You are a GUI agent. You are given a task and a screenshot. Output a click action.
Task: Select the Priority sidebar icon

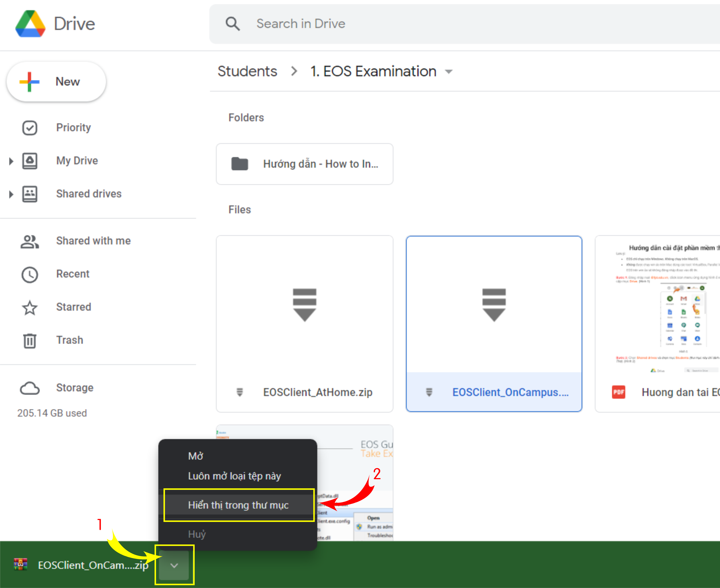pos(29,128)
